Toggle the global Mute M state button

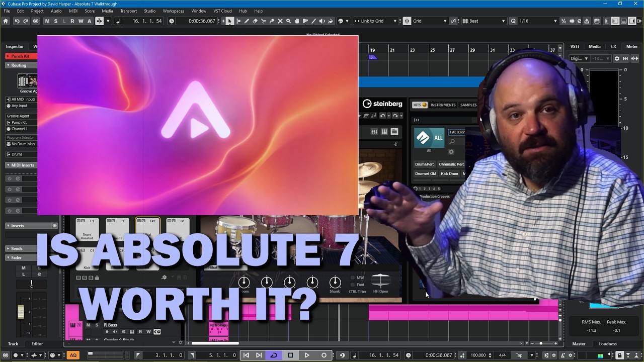pos(47,21)
